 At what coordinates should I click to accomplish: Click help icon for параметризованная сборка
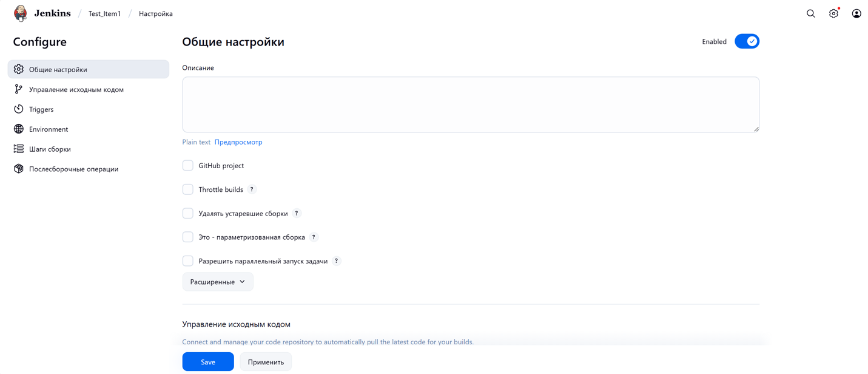click(314, 237)
